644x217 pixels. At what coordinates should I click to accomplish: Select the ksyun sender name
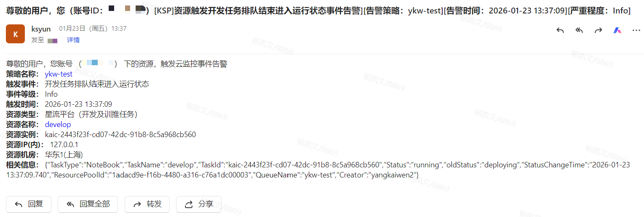click(x=41, y=29)
